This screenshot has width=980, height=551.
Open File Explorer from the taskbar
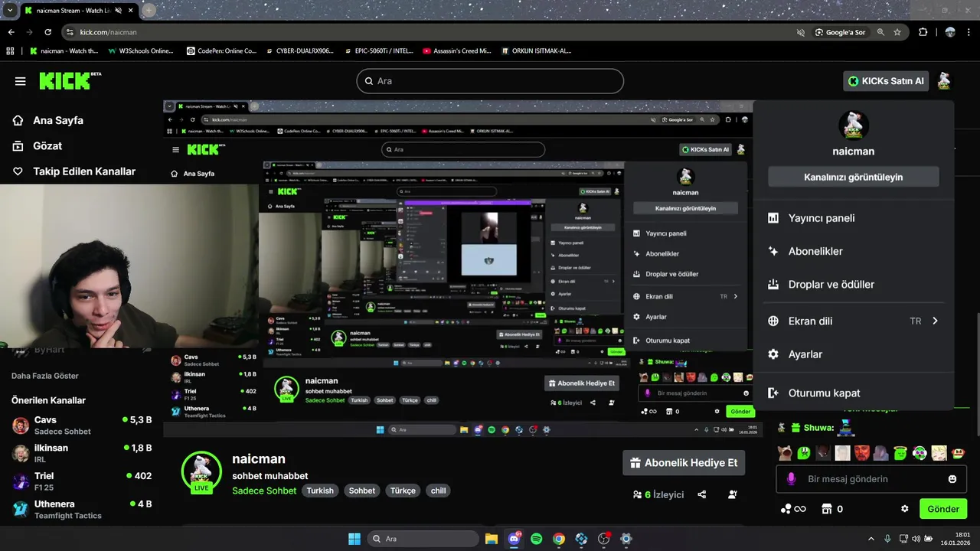coord(492,539)
